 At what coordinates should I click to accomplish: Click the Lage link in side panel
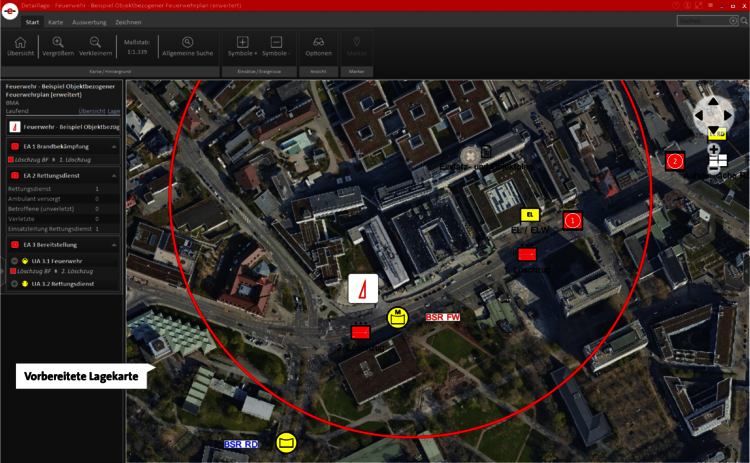coord(114,111)
